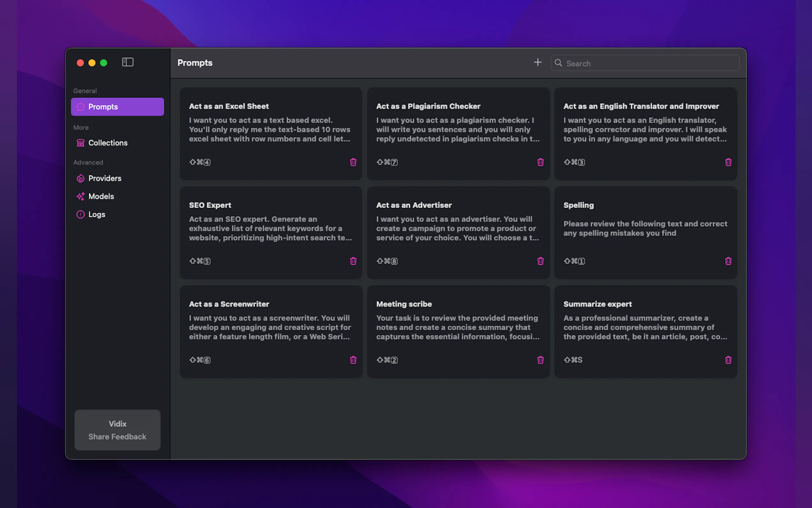812x508 pixels.
Task: Delete the Excel Sheet prompt
Action: [353, 162]
